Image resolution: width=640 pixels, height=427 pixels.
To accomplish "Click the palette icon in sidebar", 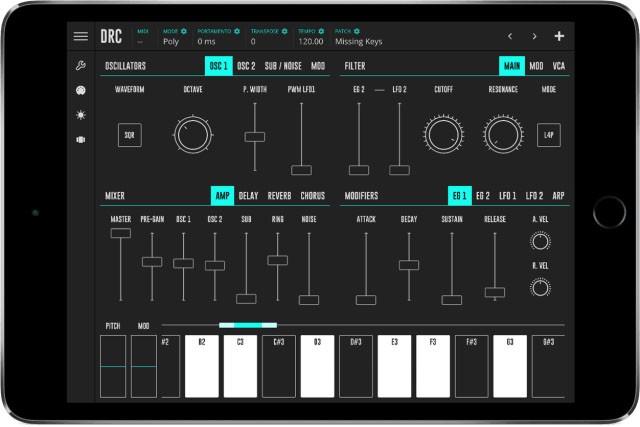I will 81,90.
